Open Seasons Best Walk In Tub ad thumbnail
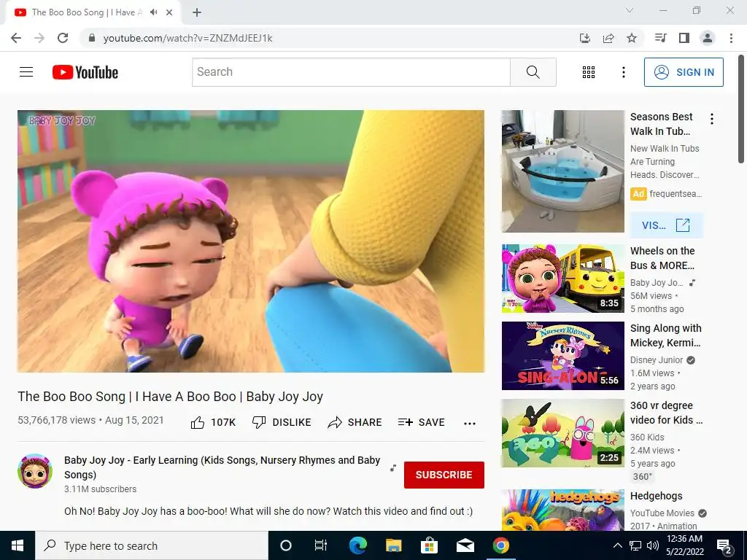Screen dimensions: 747x560 (562, 171)
